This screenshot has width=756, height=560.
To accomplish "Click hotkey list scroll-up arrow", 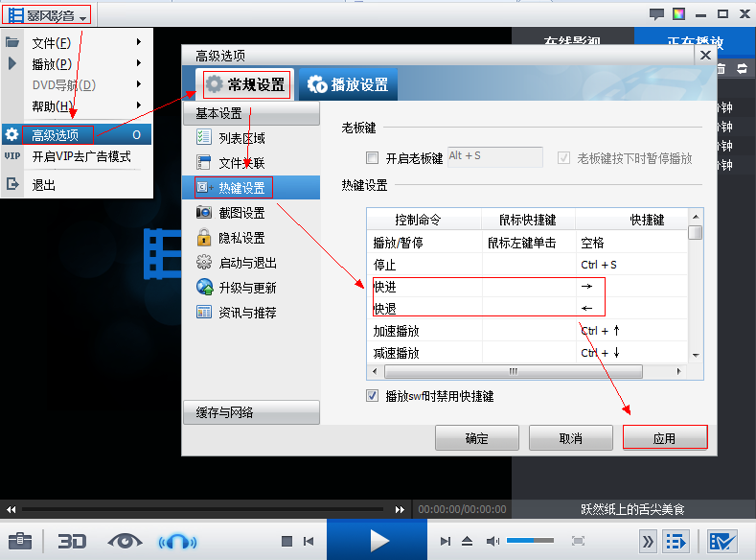I will (696, 217).
